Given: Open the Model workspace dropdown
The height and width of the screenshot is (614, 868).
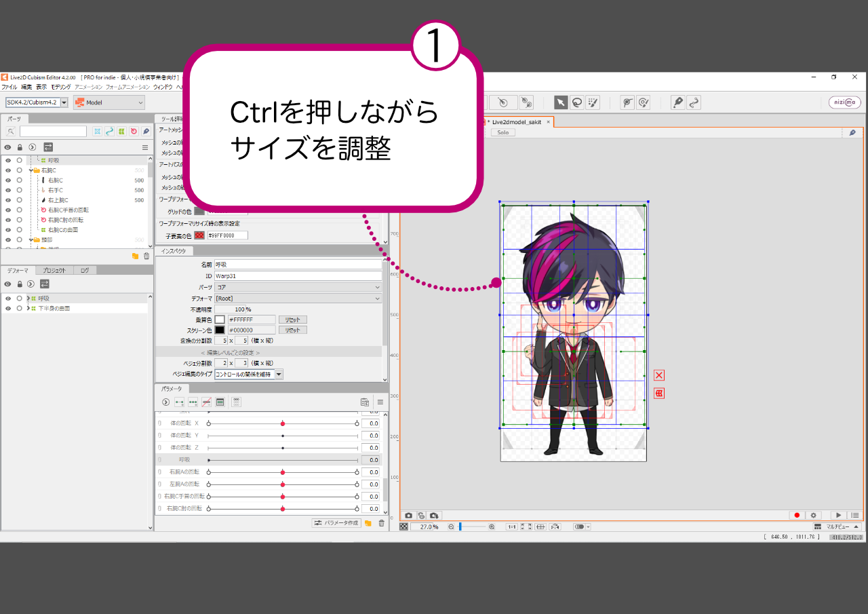Looking at the screenshot, I should tap(109, 102).
